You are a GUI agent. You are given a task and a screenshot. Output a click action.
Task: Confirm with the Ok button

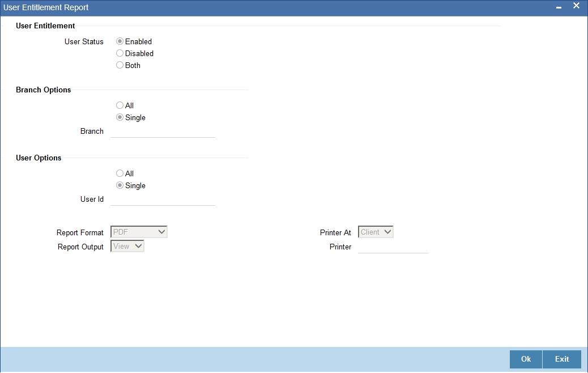[526, 359]
